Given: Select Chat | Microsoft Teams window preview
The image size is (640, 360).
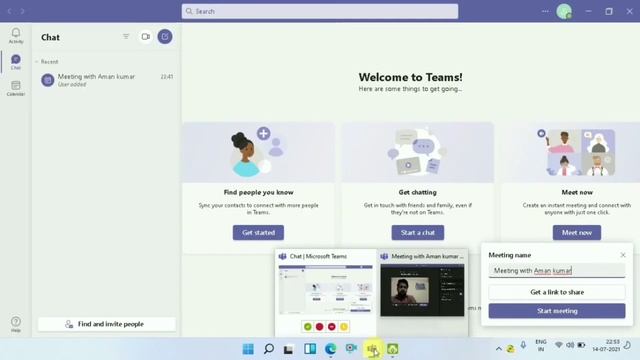Looking at the screenshot, I should click(325, 289).
